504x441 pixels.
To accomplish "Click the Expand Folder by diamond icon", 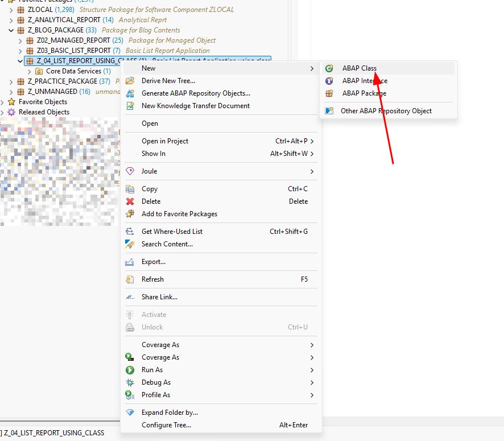I will click(x=130, y=413).
